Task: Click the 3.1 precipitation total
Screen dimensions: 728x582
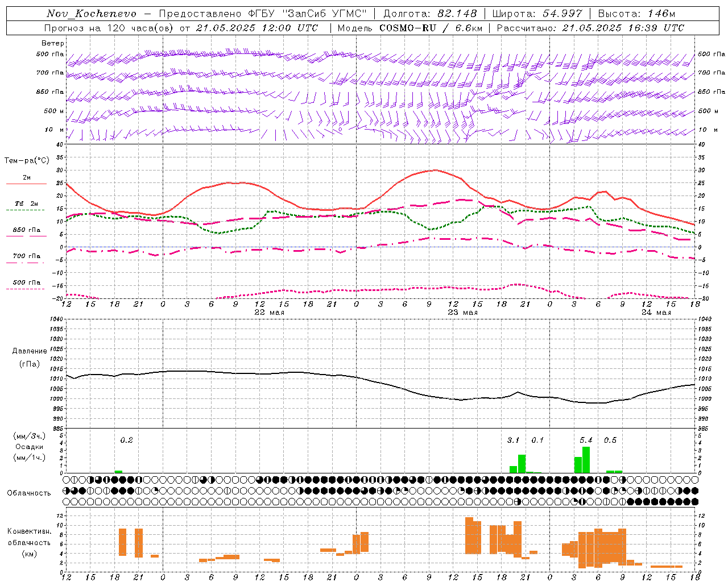Action: pyautogui.click(x=513, y=440)
